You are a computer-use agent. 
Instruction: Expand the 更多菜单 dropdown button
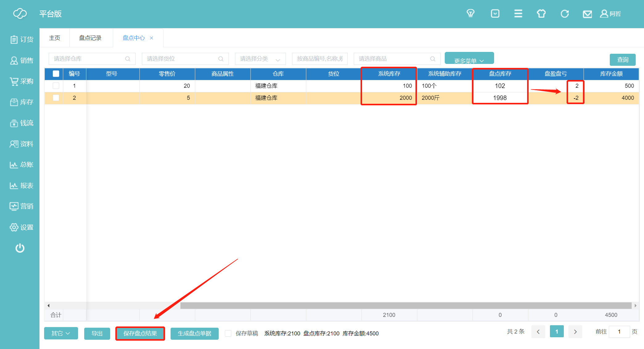tap(469, 59)
